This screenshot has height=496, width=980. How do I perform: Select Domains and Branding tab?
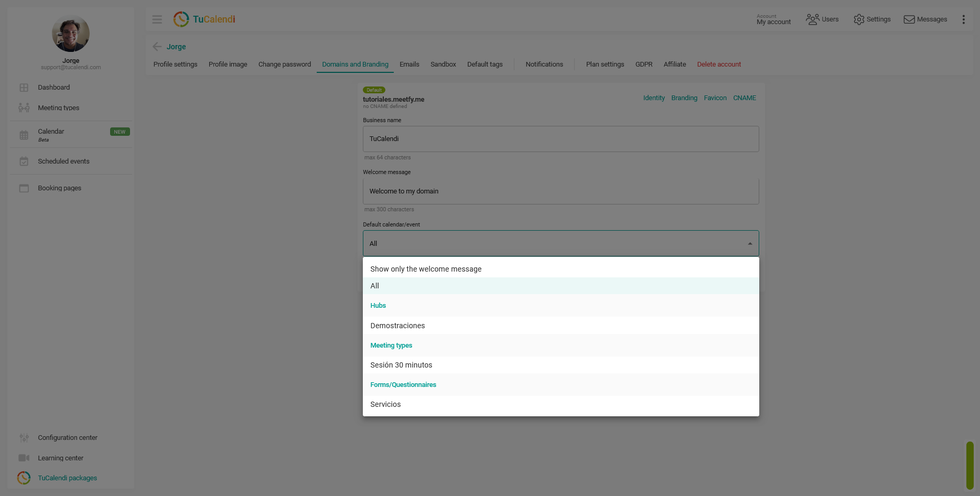pyautogui.click(x=356, y=64)
